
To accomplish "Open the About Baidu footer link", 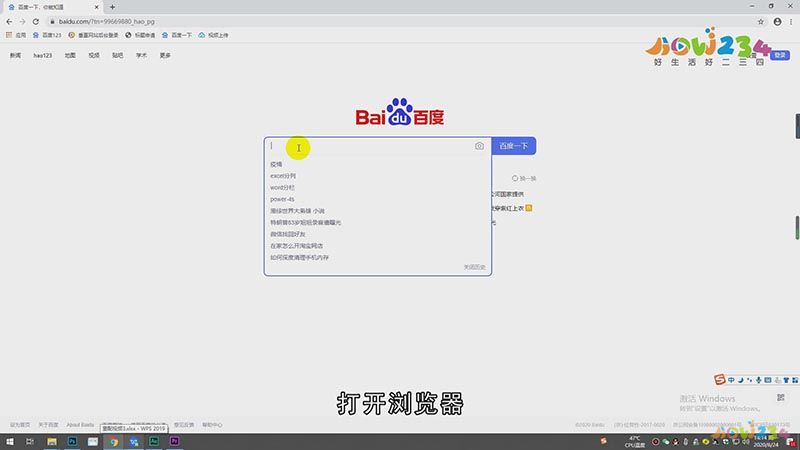I will [80, 425].
